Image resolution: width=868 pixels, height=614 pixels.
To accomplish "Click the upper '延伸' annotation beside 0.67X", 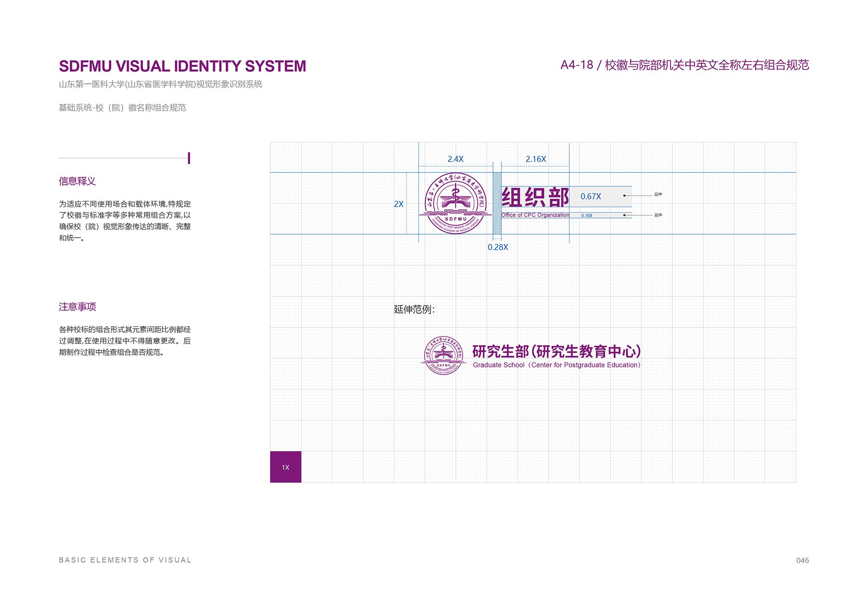I will tap(658, 195).
